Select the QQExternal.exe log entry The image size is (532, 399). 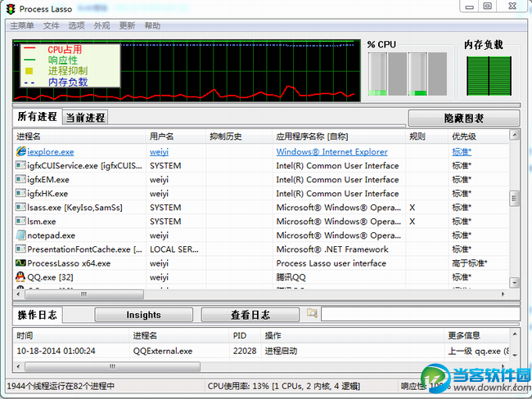(163, 351)
